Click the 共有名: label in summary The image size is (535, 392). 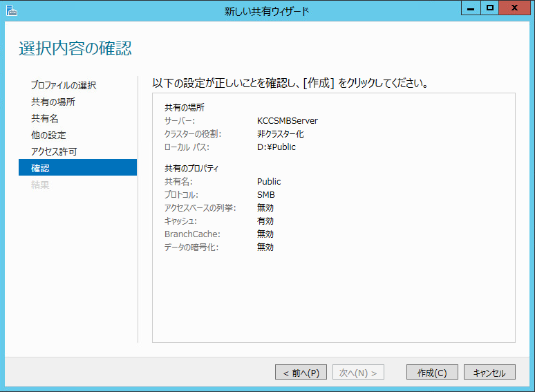[178, 182]
